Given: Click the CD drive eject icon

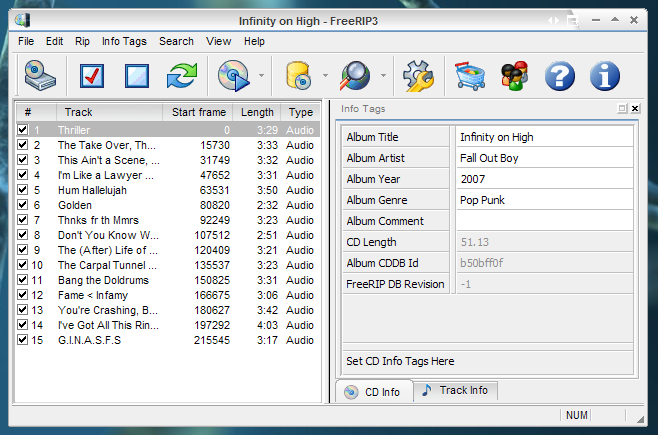Looking at the screenshot, I should point(40,76).
